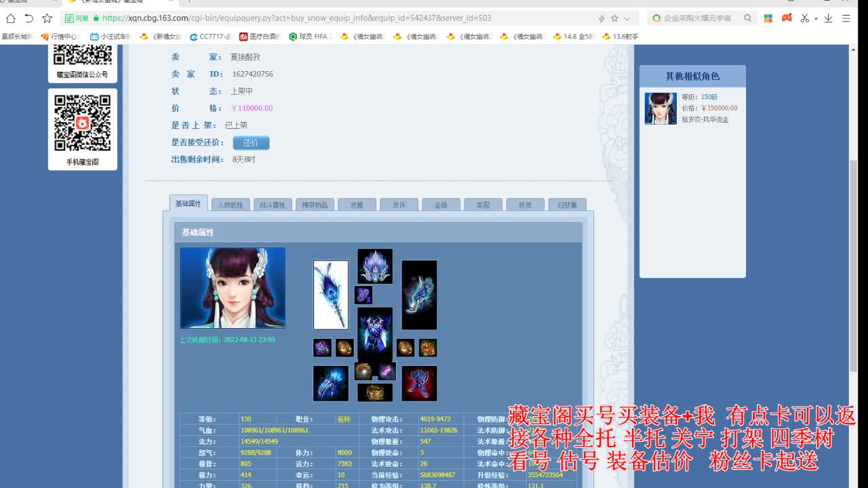This screenshot has width=868, height=488.
Task: Switch to the 携带物品 tab
Action: (315, 203)
